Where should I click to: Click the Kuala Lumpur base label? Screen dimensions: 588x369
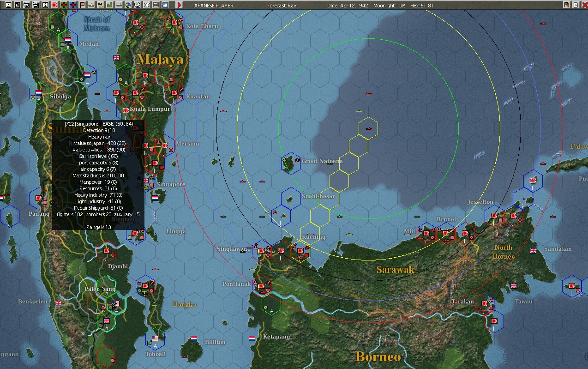pos(150,109)
